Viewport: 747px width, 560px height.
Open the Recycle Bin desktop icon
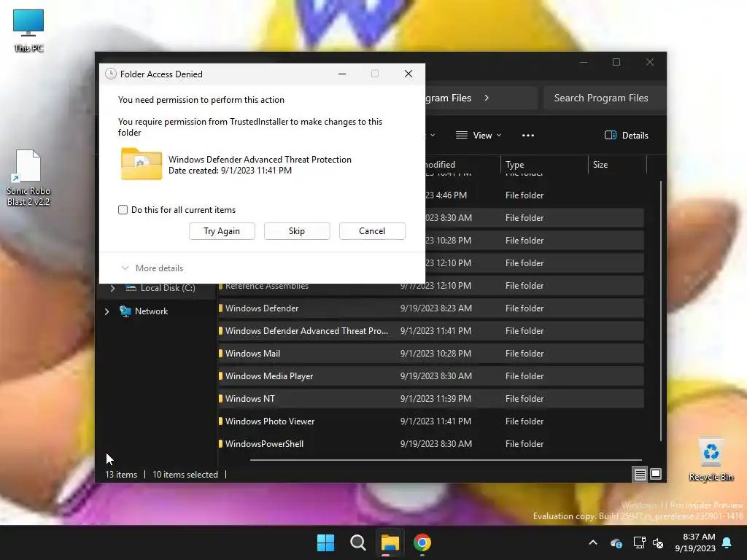711,459
